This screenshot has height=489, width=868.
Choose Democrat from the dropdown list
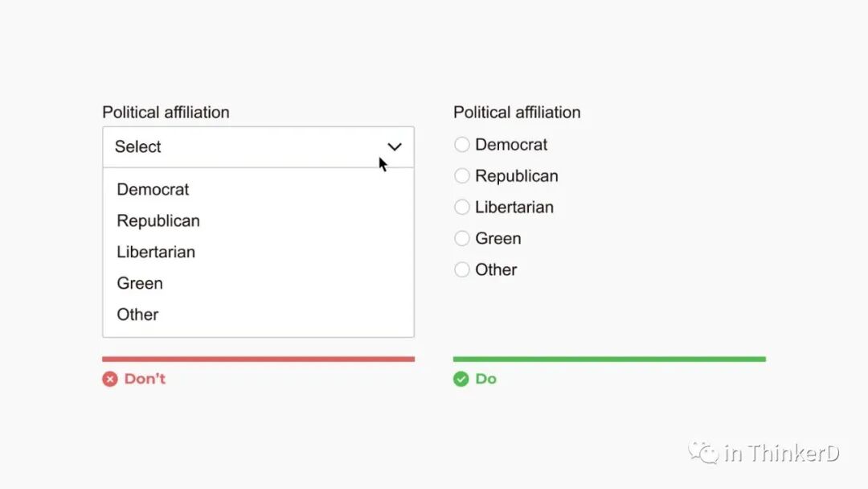pos(154,190)
